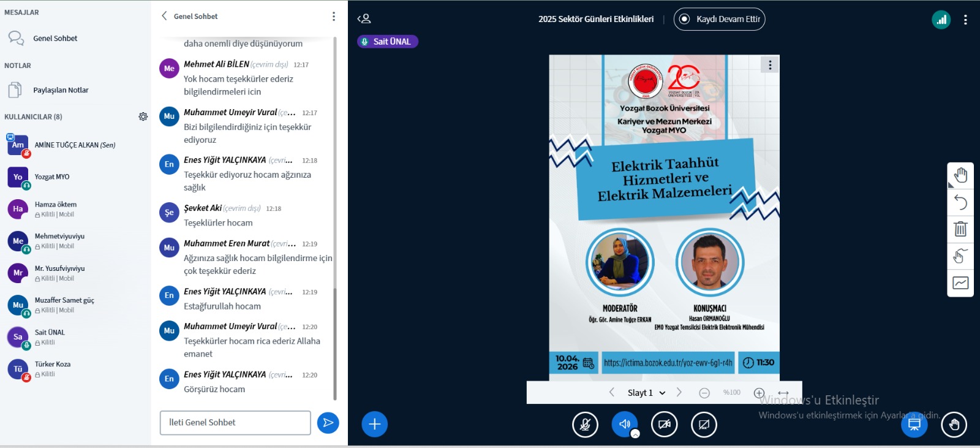Zoom in the slide with plus button
Screen dimensions: 980x448
click(759, 393)
